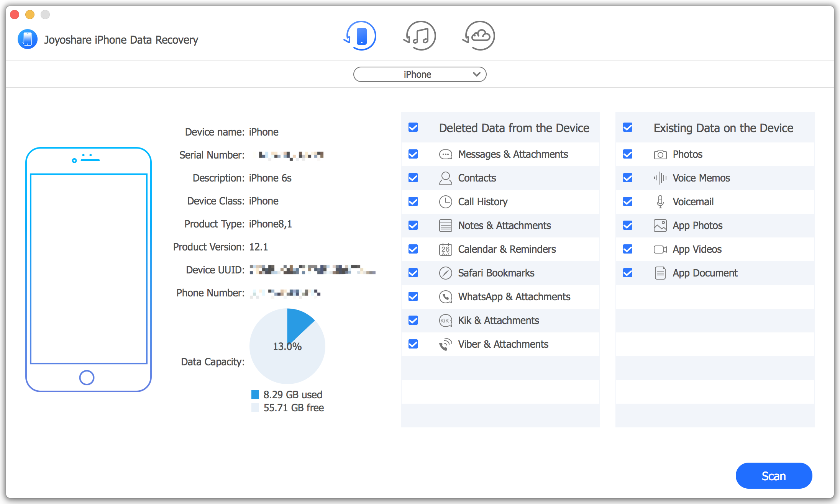Click the Kik & Attachments icon

point(445,321)
